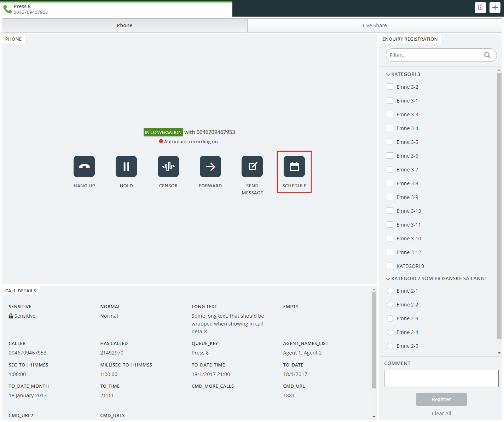Screen dimensions: 504x422
Task: Click the plus icon in top bar
Action: click(x=495, y=7)
